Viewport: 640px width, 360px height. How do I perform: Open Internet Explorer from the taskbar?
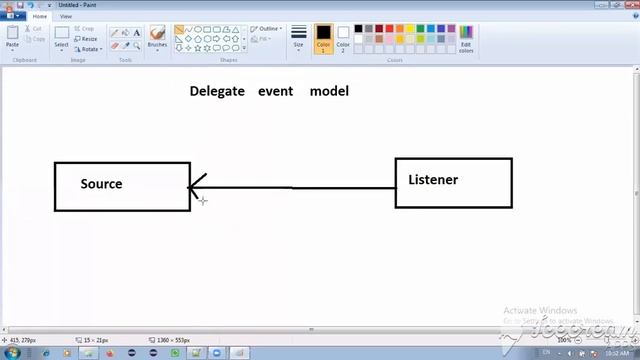click(45, 353)
